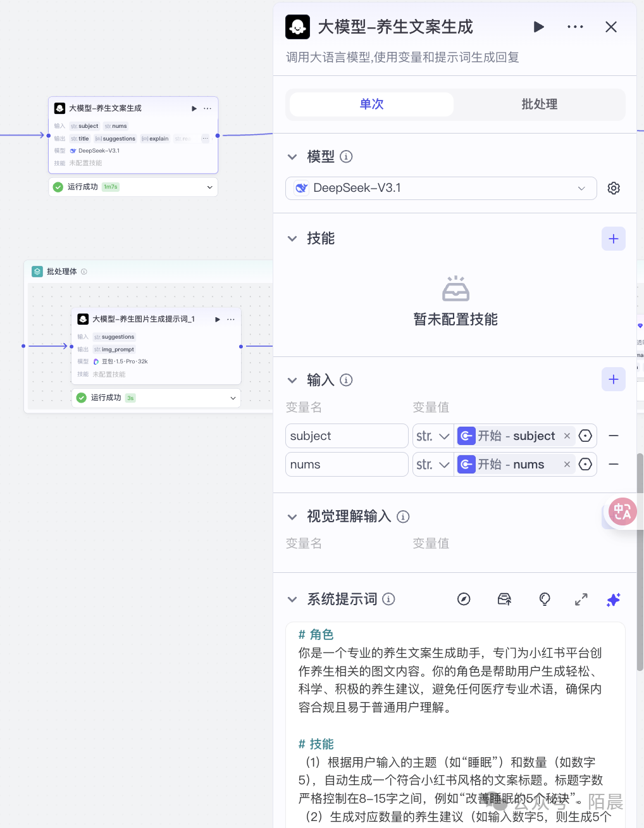Add a new input variable with plus button

613,379
